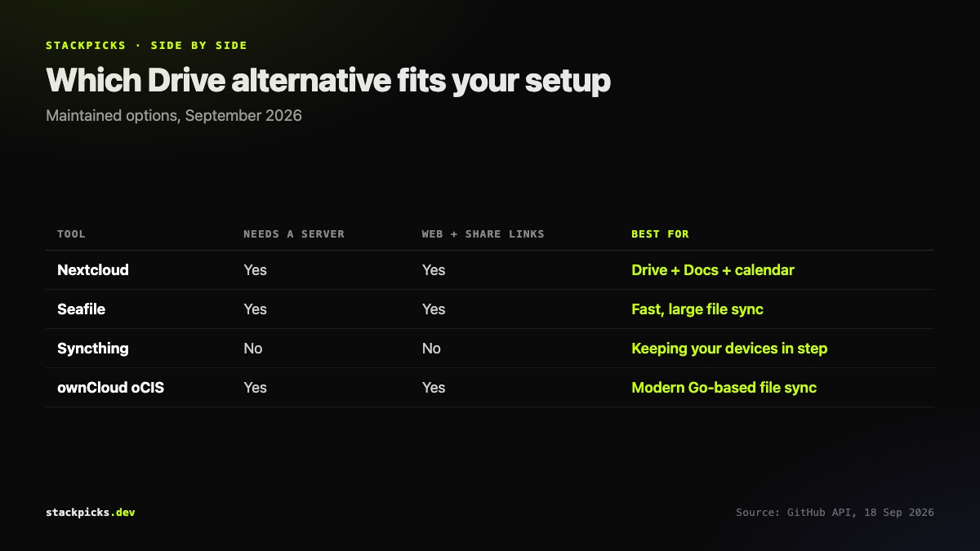This screenshot has width=980, height=551.
Task: Click the 'NEEDS A SERVER' column header
Action: click(294, 234)
